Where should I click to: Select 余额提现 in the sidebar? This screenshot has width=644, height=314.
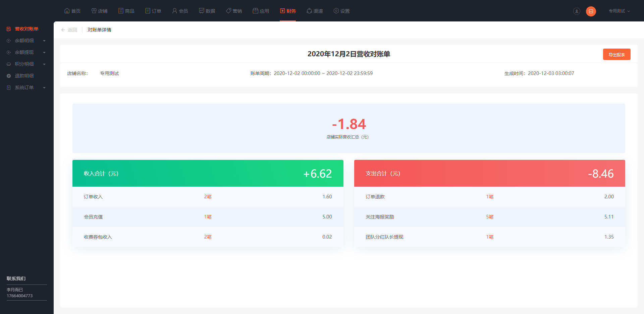[24, 52]
